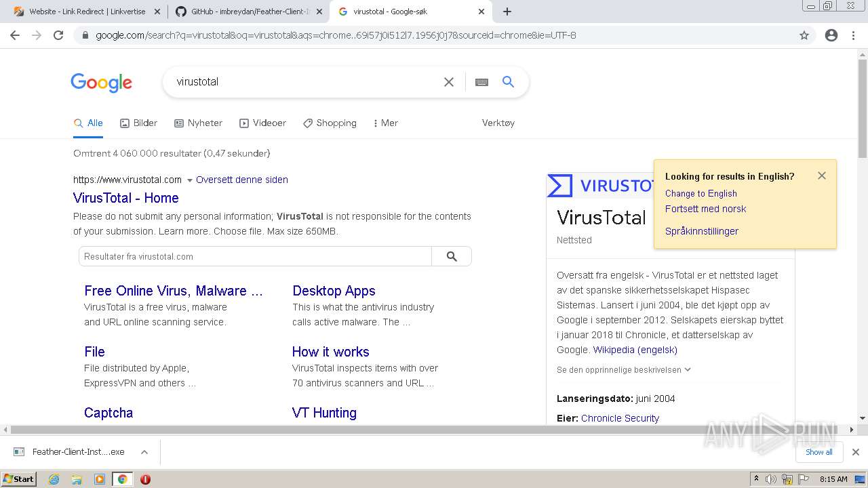Click the browser back arrow

click(x=15, y=35)
